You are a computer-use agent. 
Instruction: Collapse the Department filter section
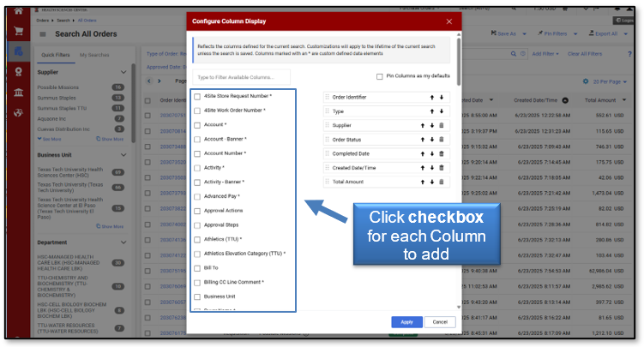tap(123, 242)
